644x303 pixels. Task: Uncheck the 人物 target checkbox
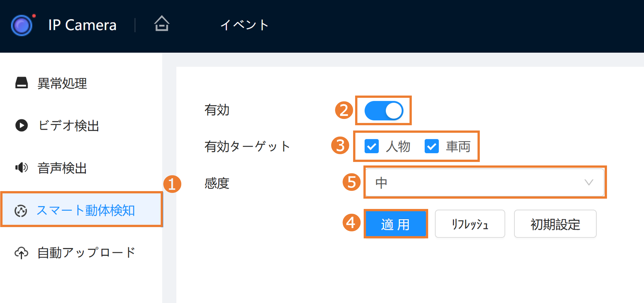(x=371, y=146)
